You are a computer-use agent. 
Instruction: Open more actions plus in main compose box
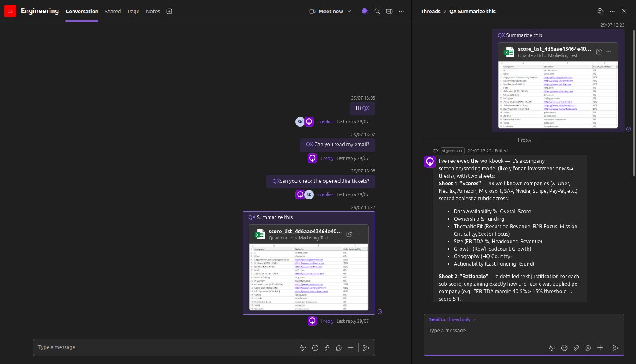351,348
